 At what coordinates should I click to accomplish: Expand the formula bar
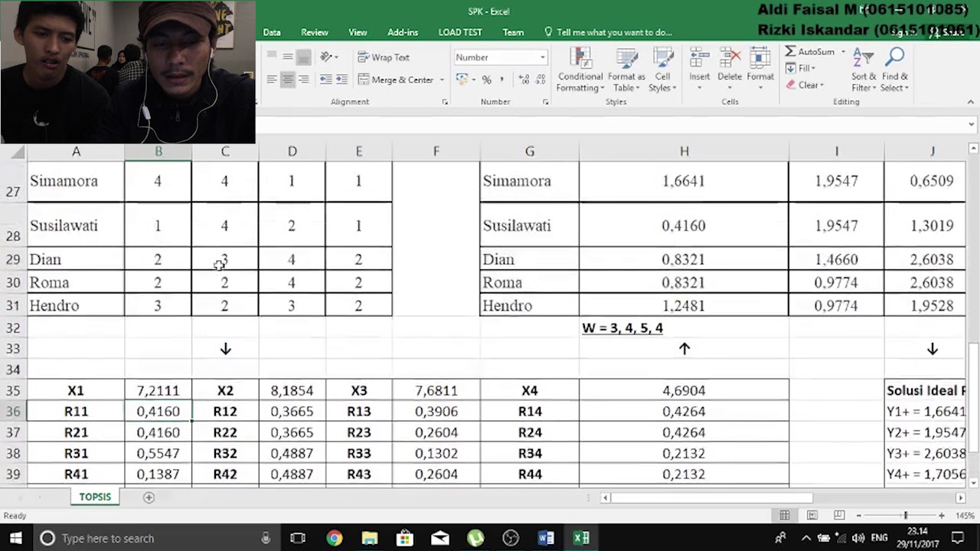click(972, 124)
